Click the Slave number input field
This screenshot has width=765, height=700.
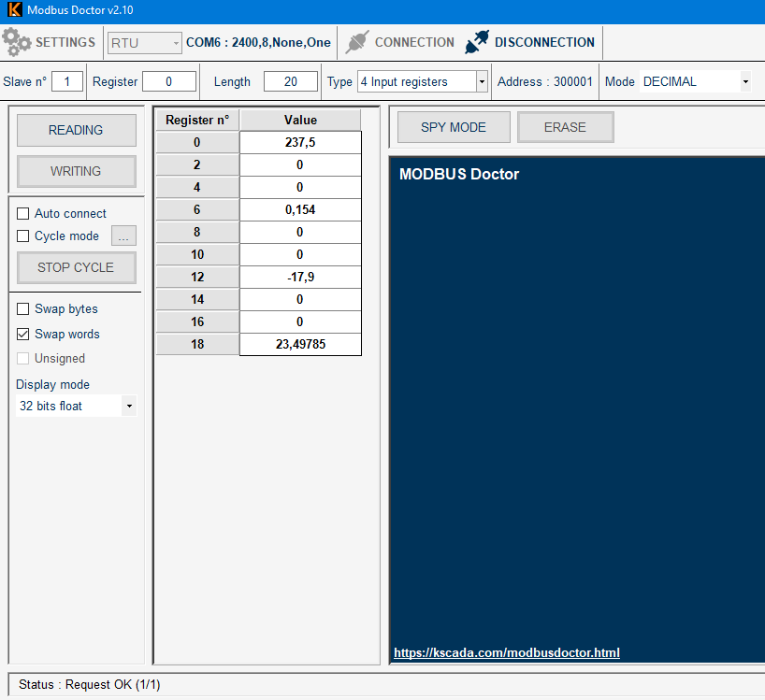pos(67,82)
